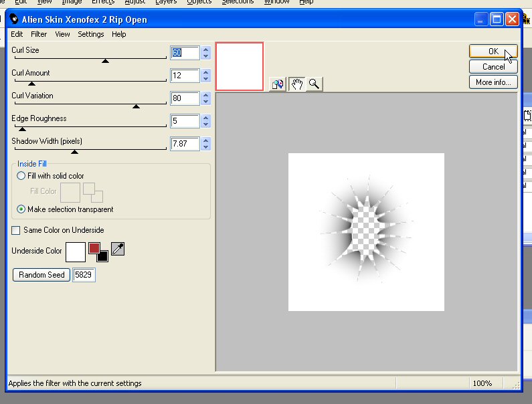The height and width of the screenshot is (404, 532).
Task: Decrease Curl Variation with down arrow
Action: (205, 102)
